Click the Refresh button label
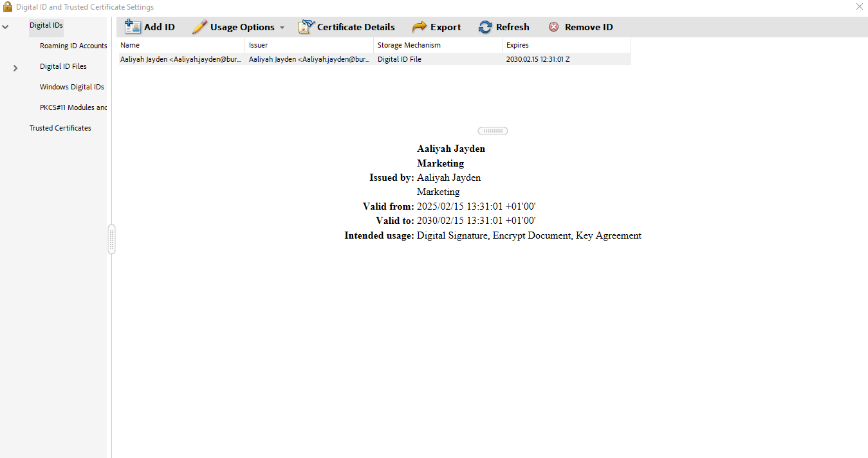The height and width of the screenshot is (458, 868). click(x=513, y=27)
